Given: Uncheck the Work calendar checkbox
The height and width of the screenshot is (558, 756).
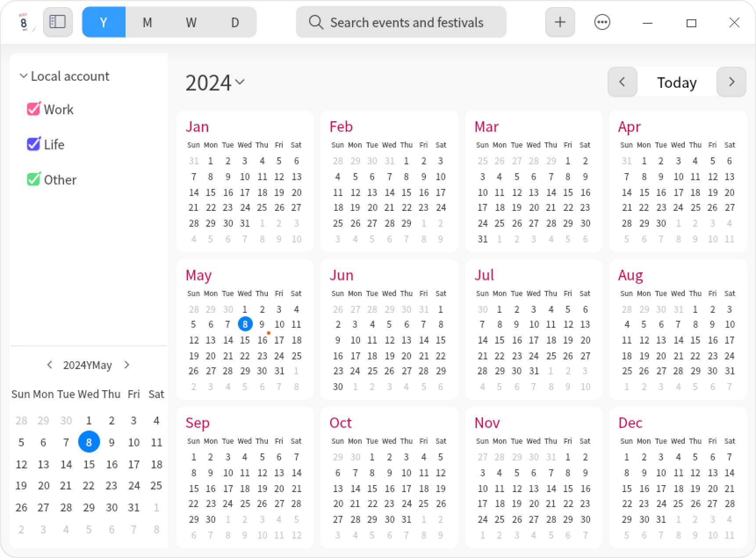Looking at the screenshot, I should (x=33, y=109).
